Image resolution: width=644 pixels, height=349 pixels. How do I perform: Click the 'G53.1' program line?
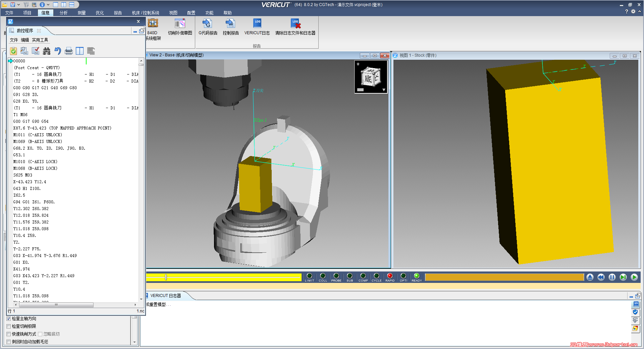point(19,155)
